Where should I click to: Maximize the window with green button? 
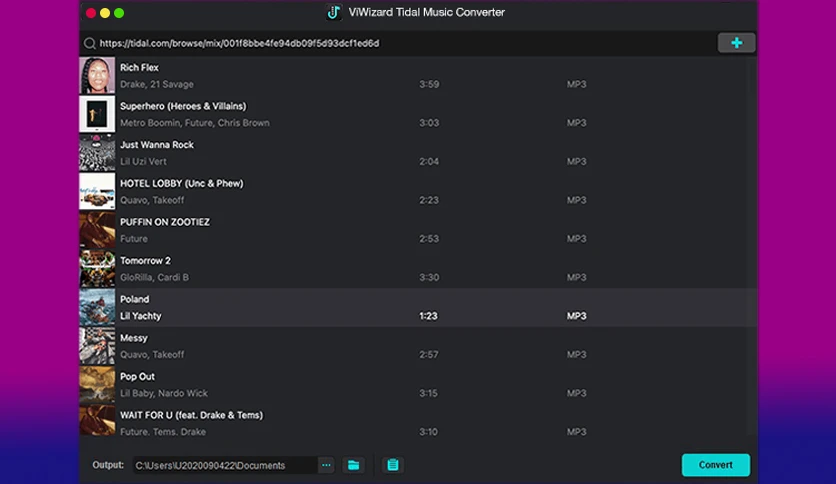[x=119, y=13]
